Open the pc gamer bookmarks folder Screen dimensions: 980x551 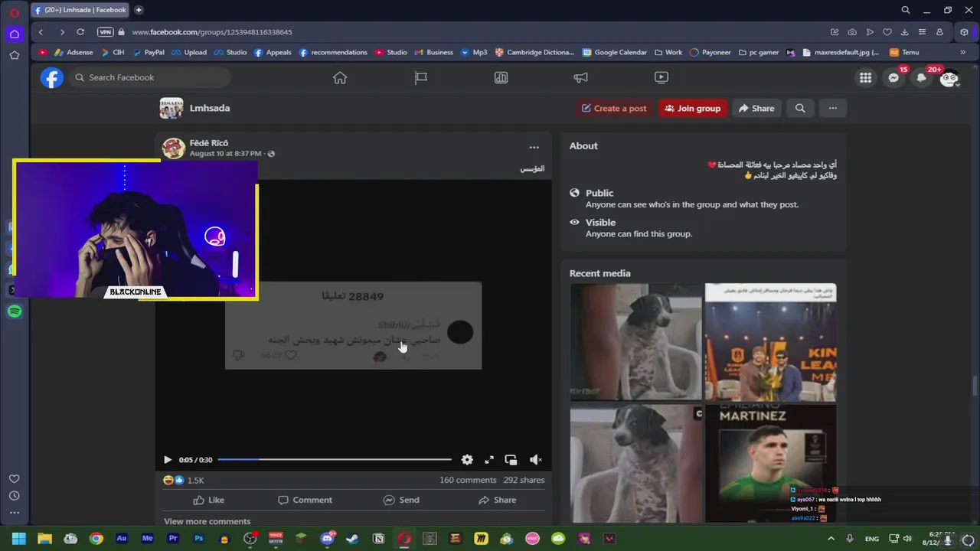click(x=759, y=52)
